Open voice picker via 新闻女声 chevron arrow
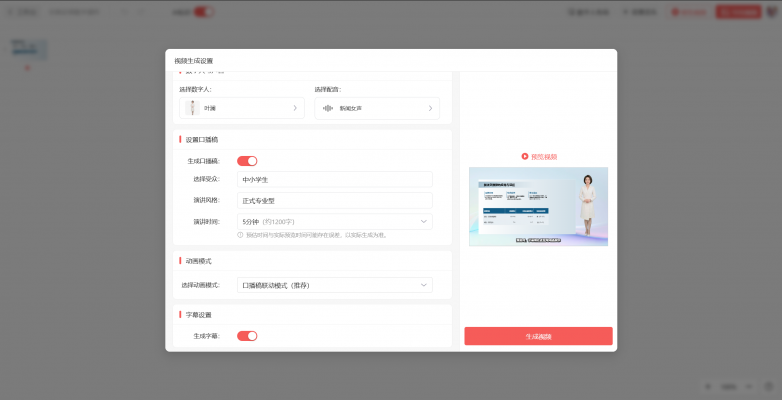This screenshot has height=400, width=782. (430, 108)
